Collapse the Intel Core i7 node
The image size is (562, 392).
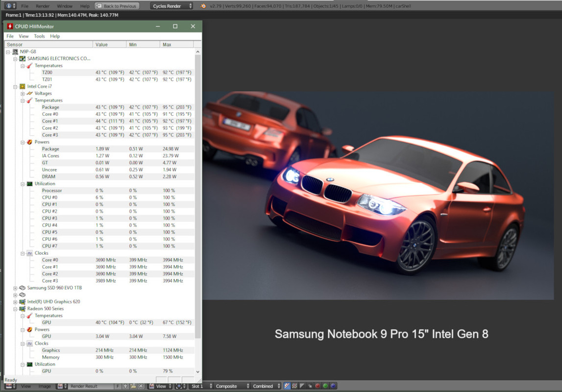tap(15, 87)
